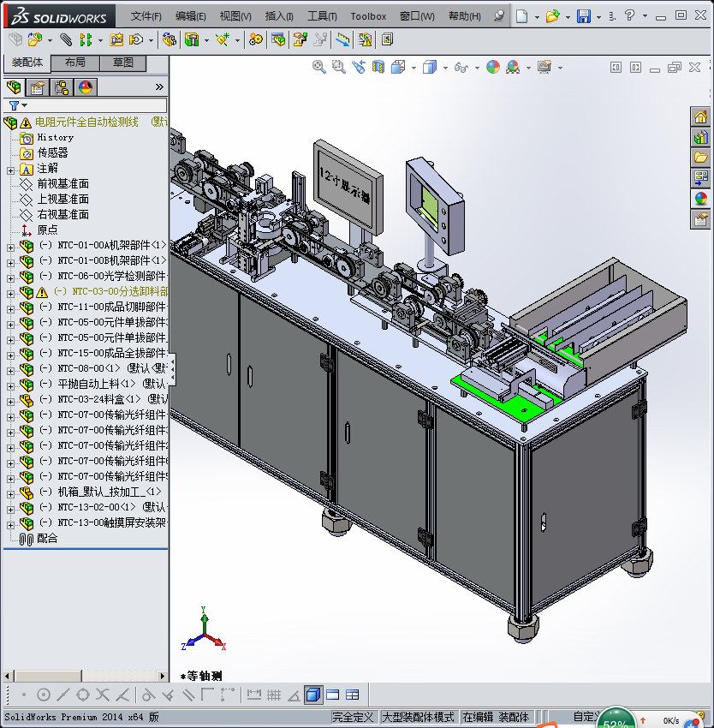Open the 编辑(E) menu
This screenshot has height=728, width=714.
(190, 16)
